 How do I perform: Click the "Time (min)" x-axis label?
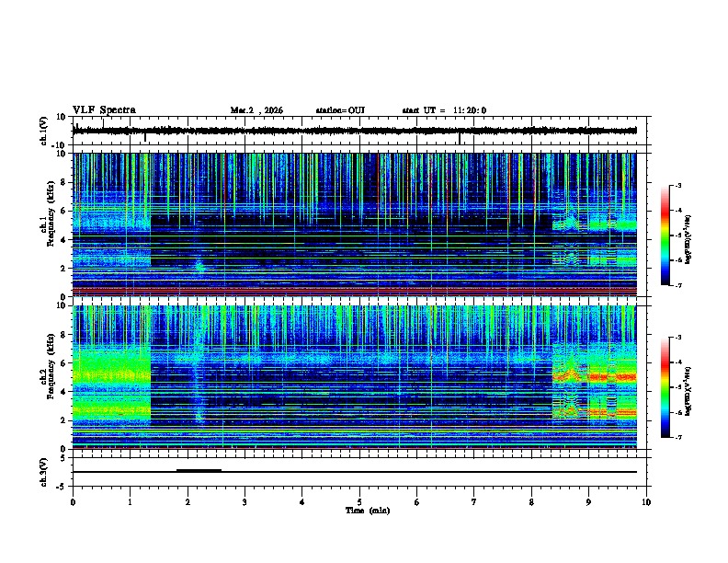(x=368, y=511)
